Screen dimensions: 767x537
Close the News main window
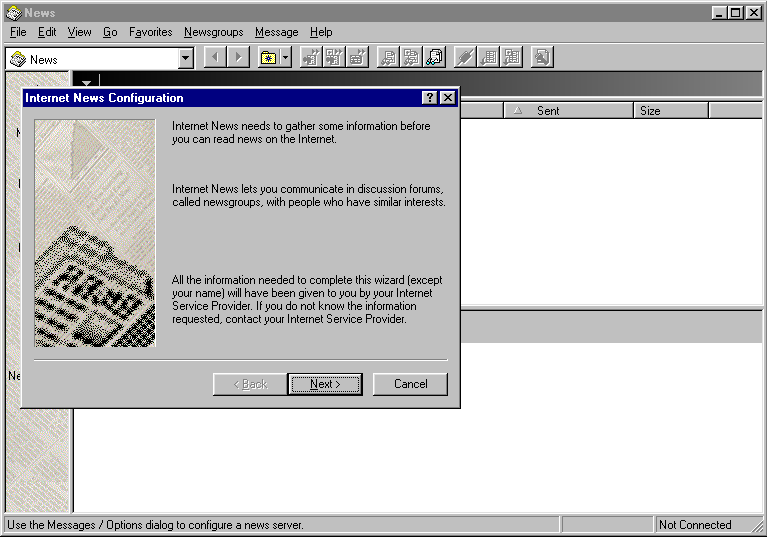click(753, 13)
